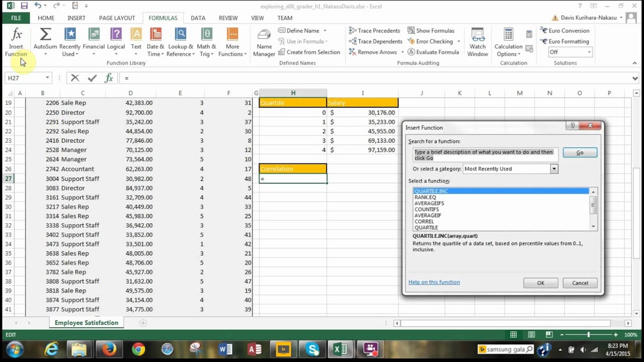The image size is (644, 362).
Task: Expand the formula bar with the chevron
Action: point(635,78)
